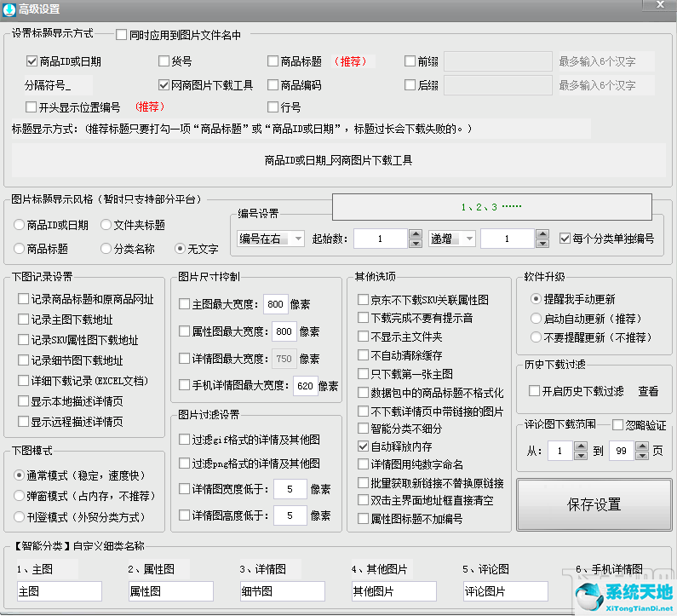The height and width of the screenshot is (616, 677).
Task: Select 商品标题 image title style radio
Action: pyautogui.click(x=19, y=249)
